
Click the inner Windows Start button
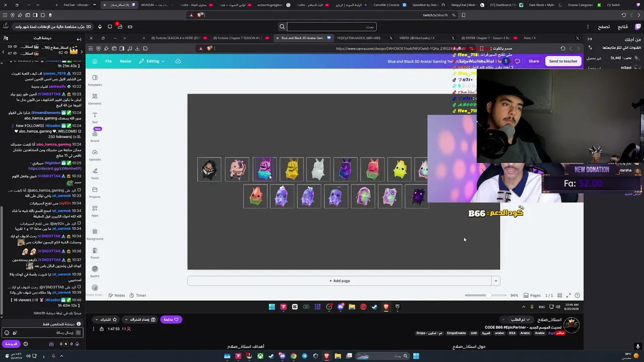(272, 307)
